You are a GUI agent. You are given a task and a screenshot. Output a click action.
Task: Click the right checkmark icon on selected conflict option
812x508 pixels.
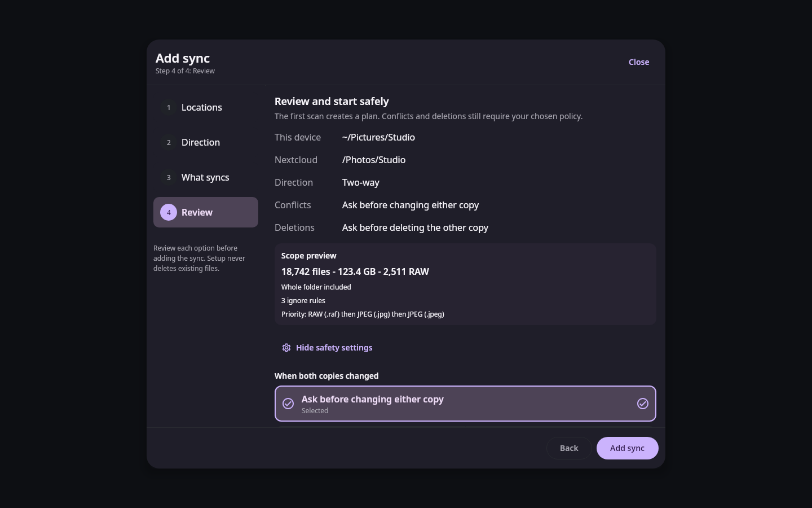(x=643, y=404)
